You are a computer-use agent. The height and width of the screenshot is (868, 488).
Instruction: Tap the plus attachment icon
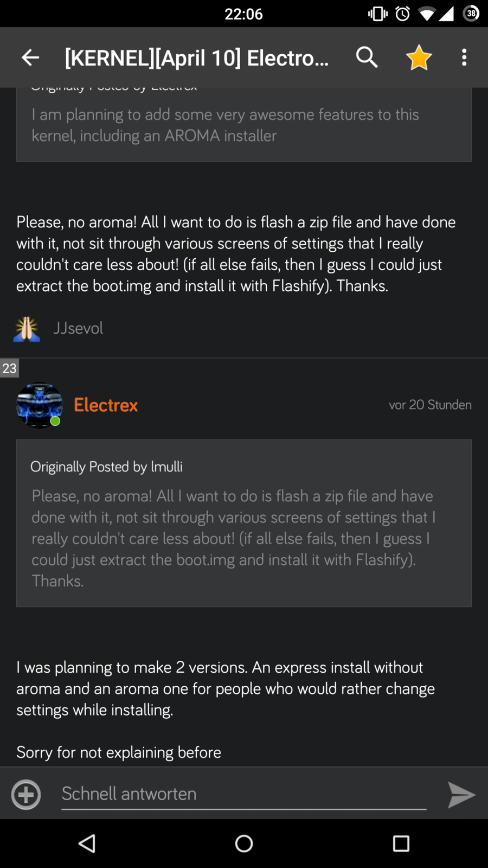pyautogui.click(x=26, y=795)
